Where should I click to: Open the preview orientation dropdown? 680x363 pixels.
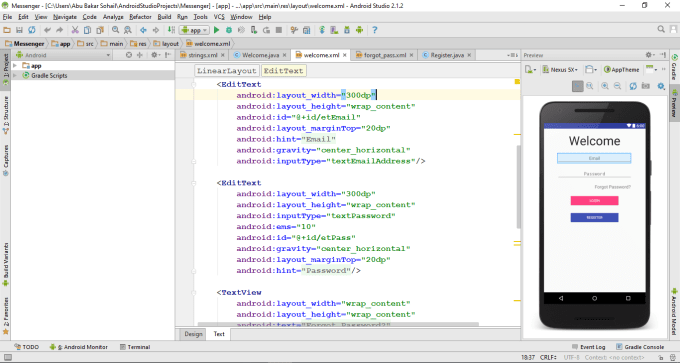click(590, 69)
